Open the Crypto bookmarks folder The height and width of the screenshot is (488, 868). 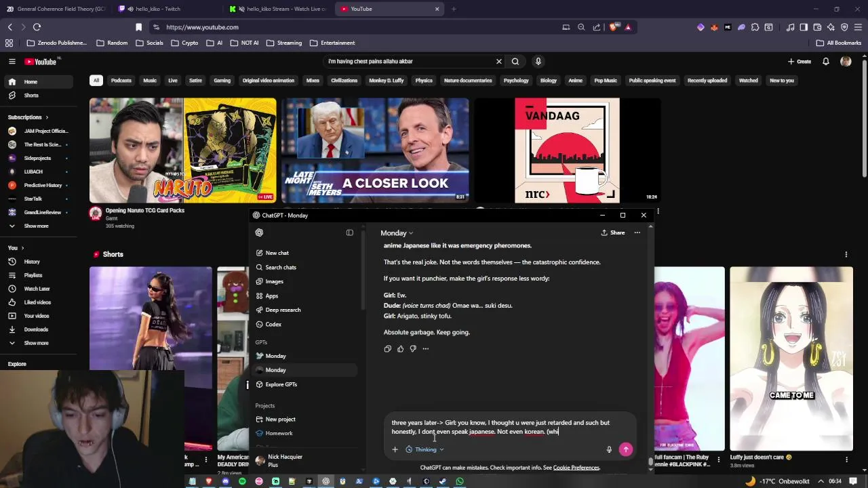point(185,43)
